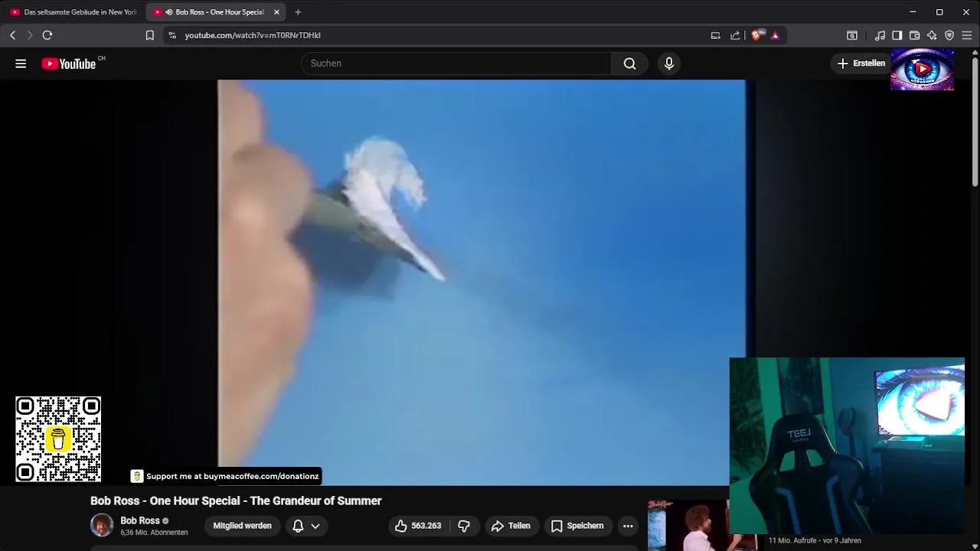Click the '6,36 Mio. Abonnenten' text
980x551 pixels.
pyautogui.click(x=154, y=533)
